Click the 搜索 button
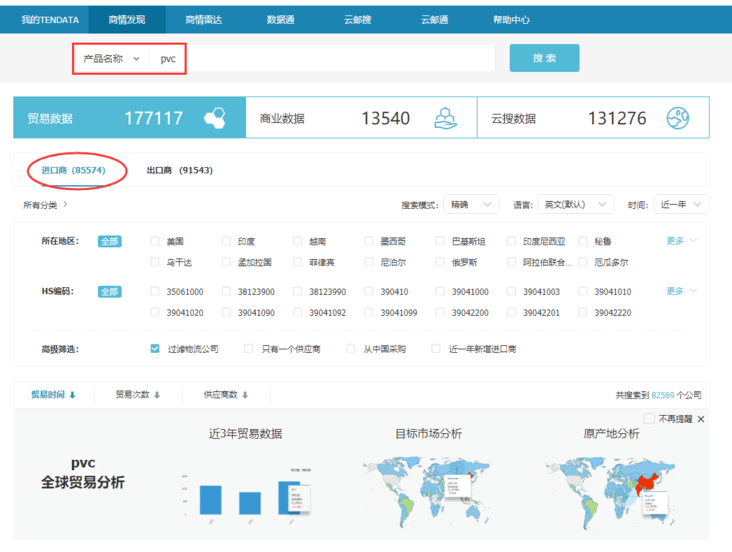 [x=544, y=58]
